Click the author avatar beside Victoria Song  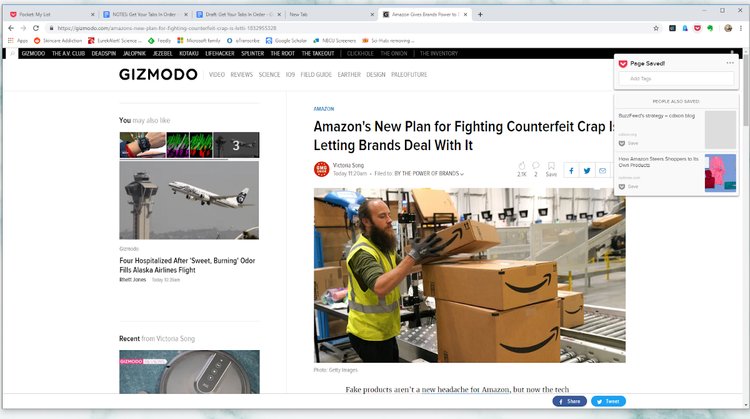pyautogui.click(x=321, y=169)
